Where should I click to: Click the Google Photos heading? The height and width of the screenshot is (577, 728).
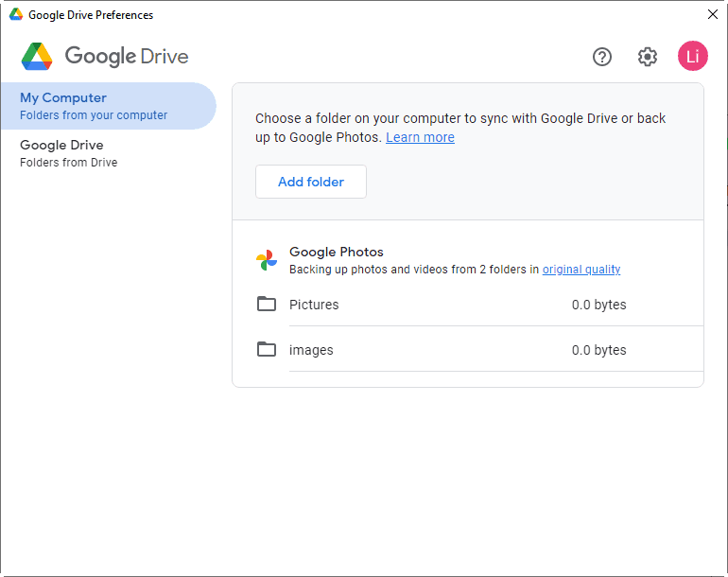pyautogui.click(x=337, y=252)
